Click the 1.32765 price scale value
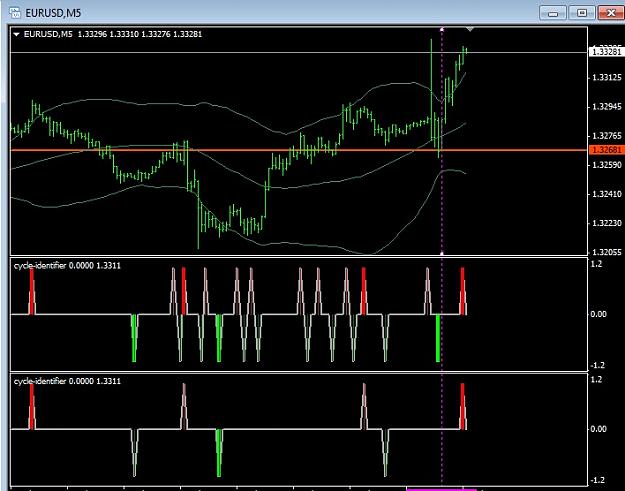This screenshot has width=625, height=491. click(607, 136)
